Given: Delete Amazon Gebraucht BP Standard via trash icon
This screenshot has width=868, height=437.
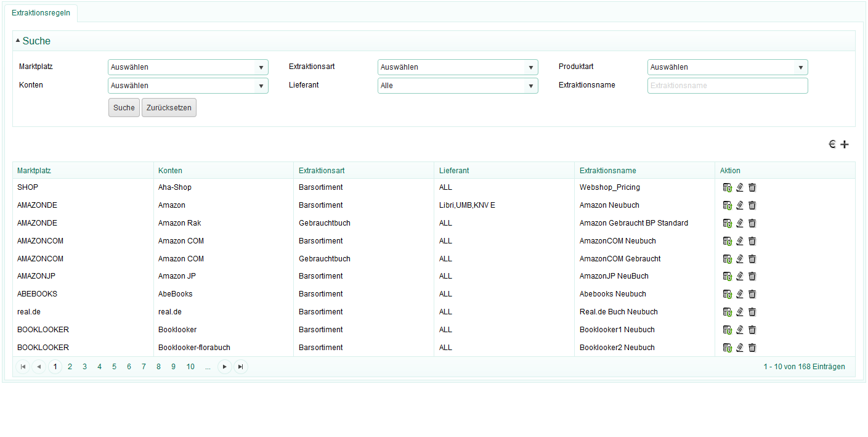Looking at the screenshot, I should (752, 223).
